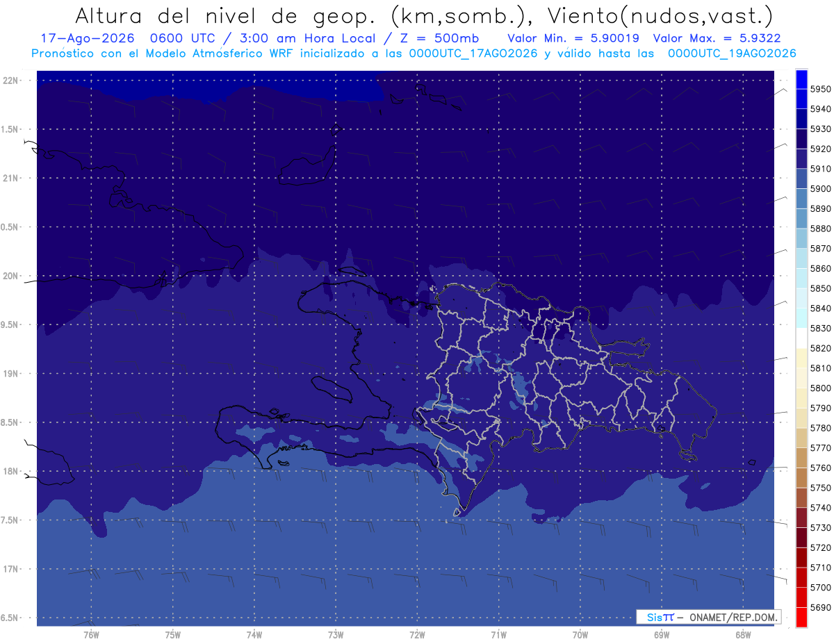Image resolution: width=834 pixels, height=644 pixels.
Task: Click the '5810' legend label
Action: (x=821, y=368)
